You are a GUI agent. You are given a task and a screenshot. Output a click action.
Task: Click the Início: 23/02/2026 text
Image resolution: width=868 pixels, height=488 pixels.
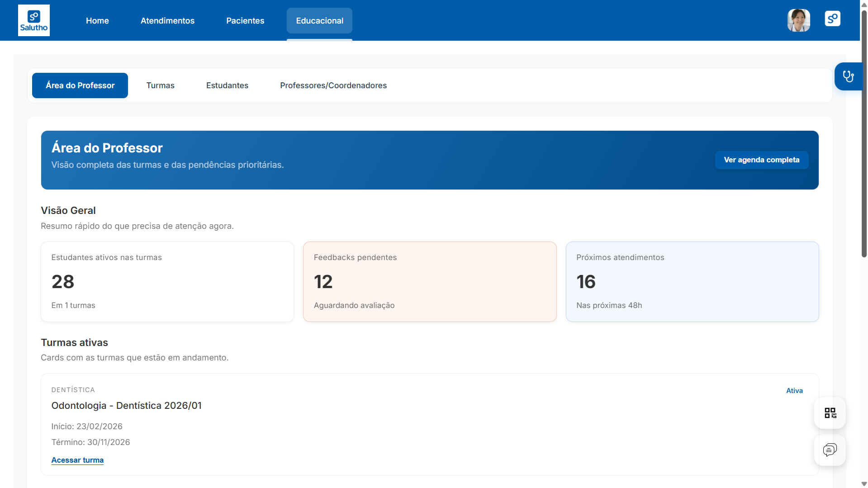coord(87,426)
